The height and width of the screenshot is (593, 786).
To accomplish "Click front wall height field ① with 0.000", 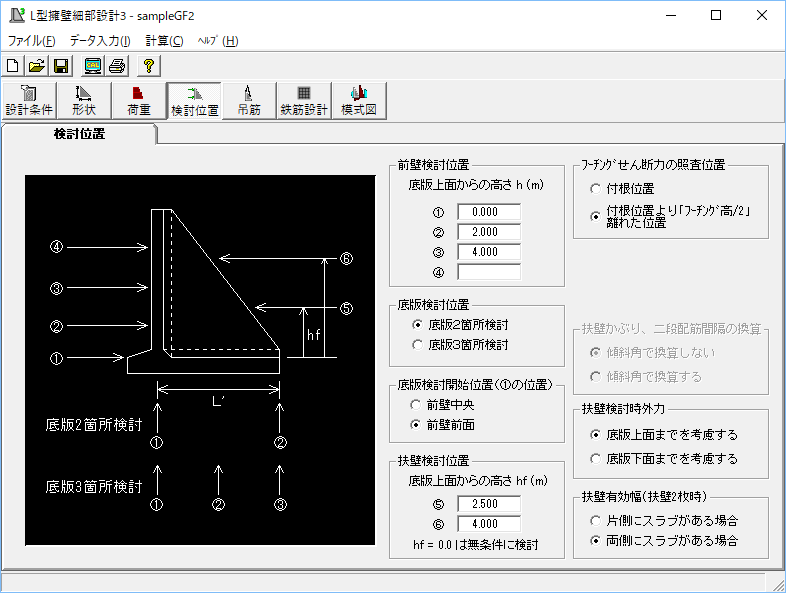I will click(x=489, y=212).
